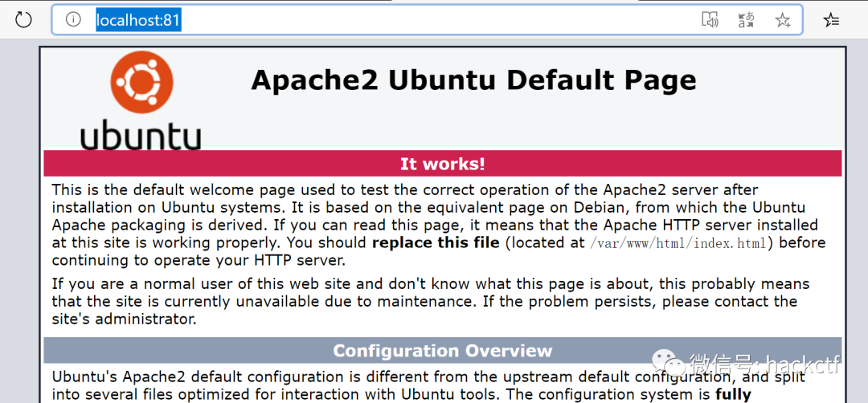
Task: Click the bold word "fully"
Action: click(734, 395)
